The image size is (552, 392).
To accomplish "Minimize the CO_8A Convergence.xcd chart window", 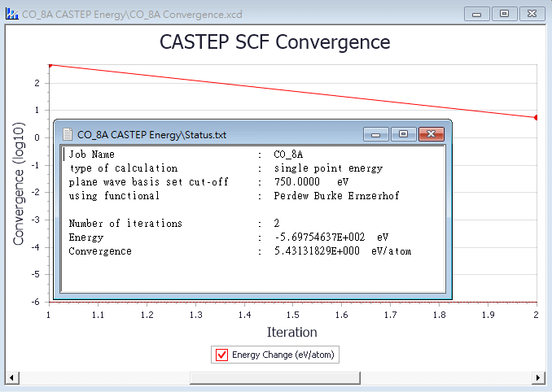I will 477,14.
